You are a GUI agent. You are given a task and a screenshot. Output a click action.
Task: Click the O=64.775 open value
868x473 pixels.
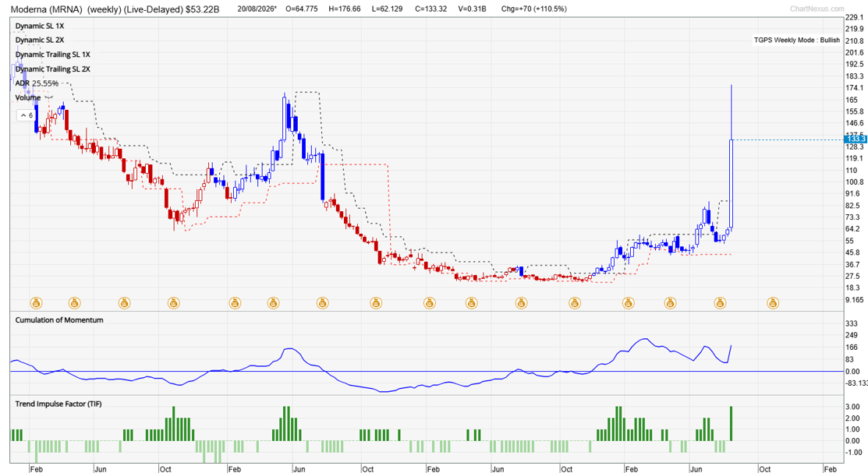click(302, 9)
